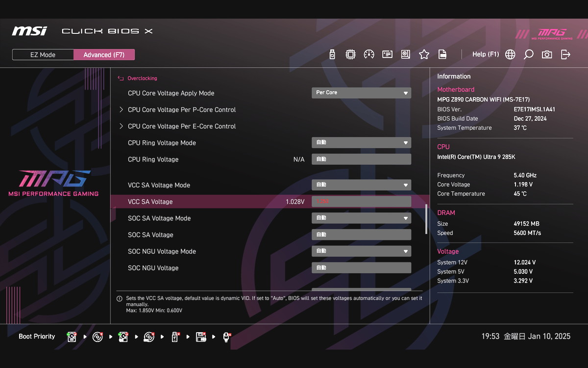This screenshot has height=368, width=588.
Task: Open the language globe icon
Action: 510,54
